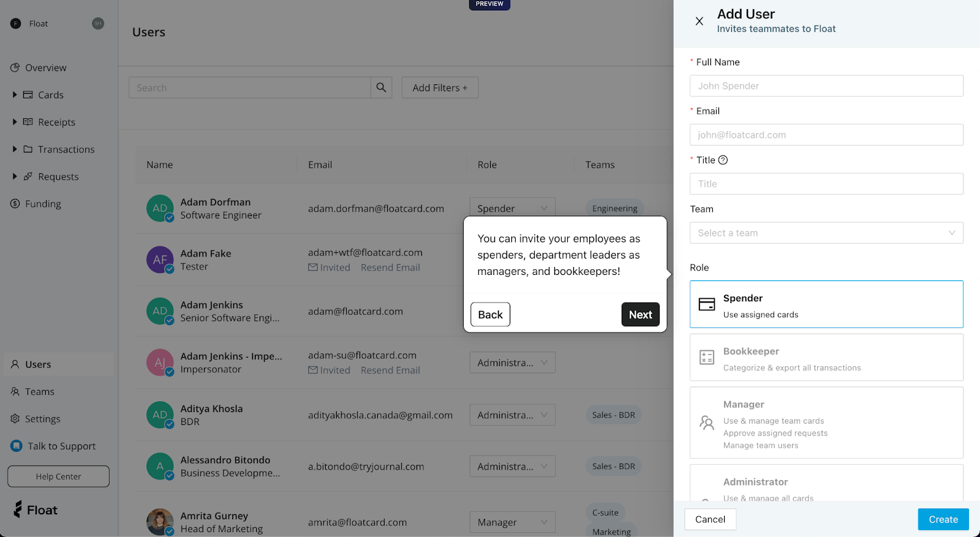The height and width of the screenshot is (537, 980).
Task: Click Adam Fake's AF avatar
Action: [160, 260]
